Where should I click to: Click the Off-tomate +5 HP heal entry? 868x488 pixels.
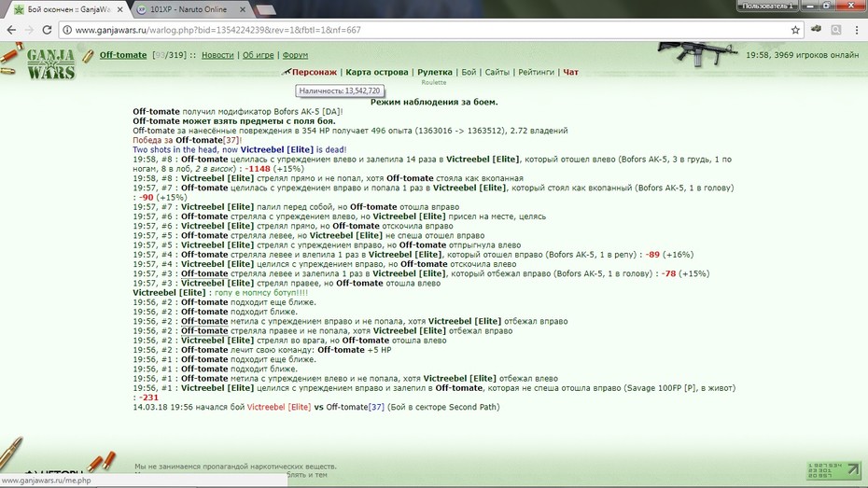pyautogui.click(x=355, y=350)
